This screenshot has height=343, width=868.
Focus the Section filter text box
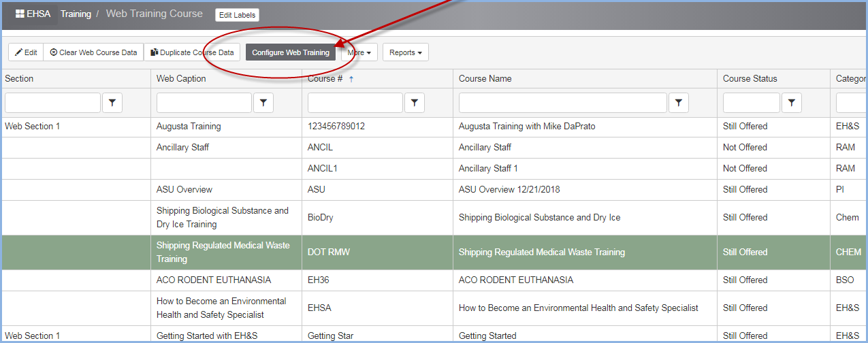click(52, 103)
